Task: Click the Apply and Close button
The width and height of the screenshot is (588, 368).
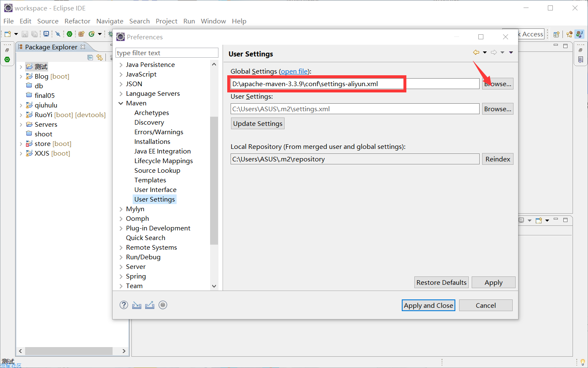Action: click(429, 305)
